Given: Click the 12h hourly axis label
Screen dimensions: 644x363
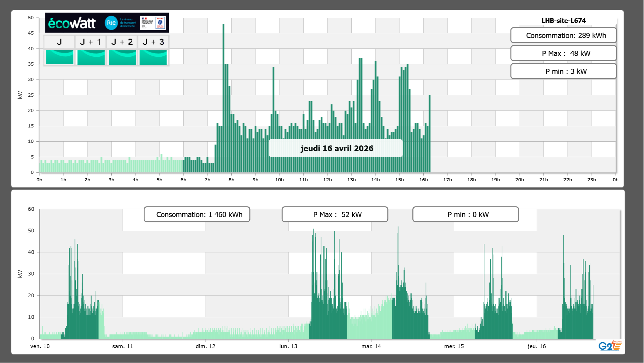Looking at the screenshot, I should pyautogui.click(x=327, y=180).
